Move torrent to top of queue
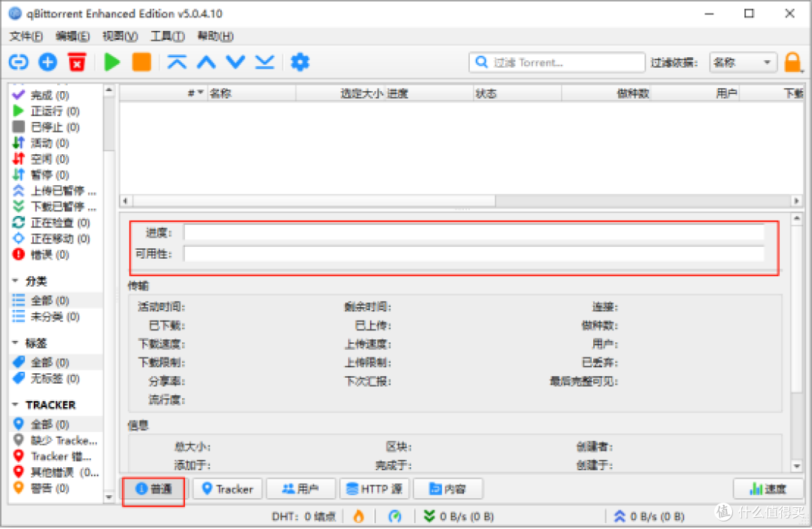The height and width of the screenshot is (529, 812). [177, 62]
